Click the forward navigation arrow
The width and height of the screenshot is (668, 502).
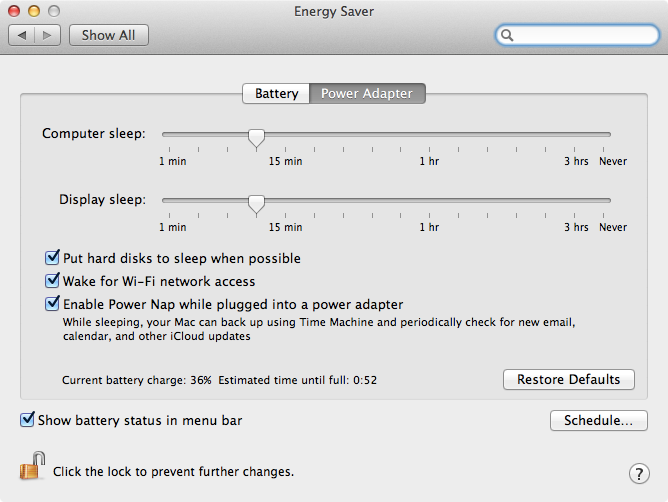point(47,35)
